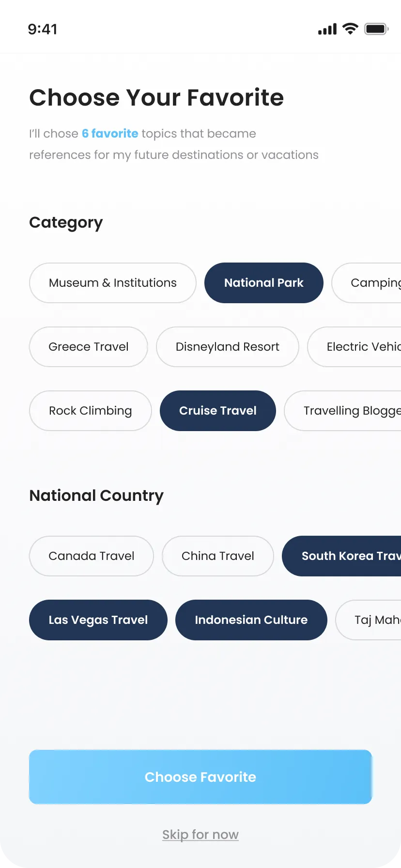This screenshot has width=401, height=868.
Task: Select the Museum & Institutions chip
Action: tap(113, 283)
